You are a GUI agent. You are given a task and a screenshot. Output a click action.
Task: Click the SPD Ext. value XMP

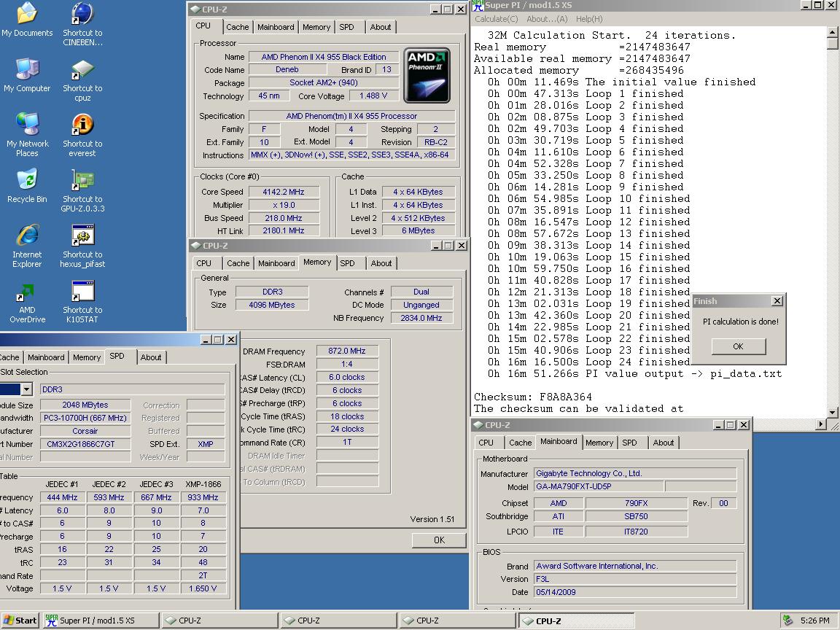(205, 444)
